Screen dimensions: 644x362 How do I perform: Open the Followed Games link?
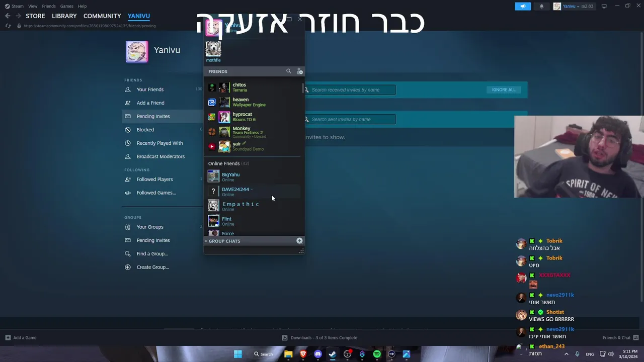coord(156,193)
